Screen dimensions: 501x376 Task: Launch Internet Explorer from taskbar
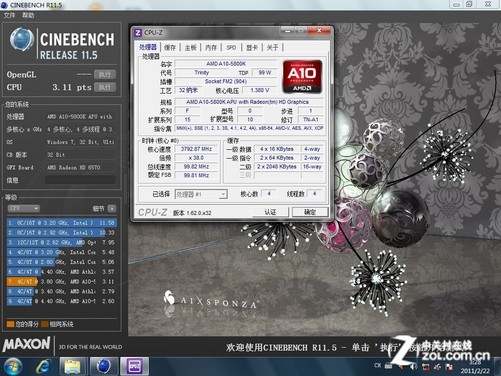tap(44, 366)
